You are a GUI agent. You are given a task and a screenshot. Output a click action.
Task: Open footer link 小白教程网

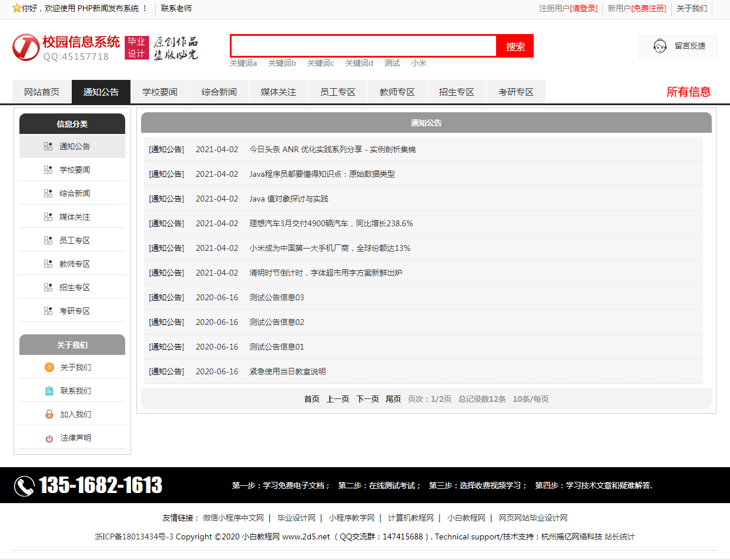466,518
